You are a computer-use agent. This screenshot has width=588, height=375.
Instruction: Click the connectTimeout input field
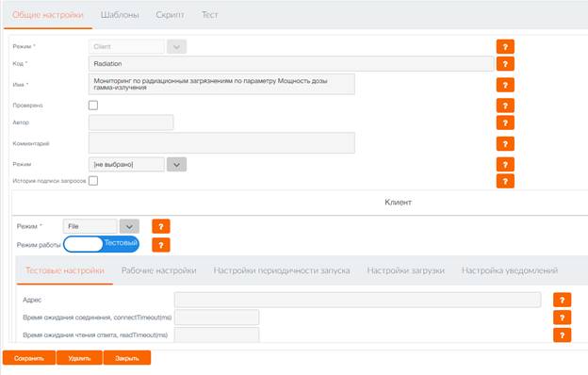tap(217, 318)
